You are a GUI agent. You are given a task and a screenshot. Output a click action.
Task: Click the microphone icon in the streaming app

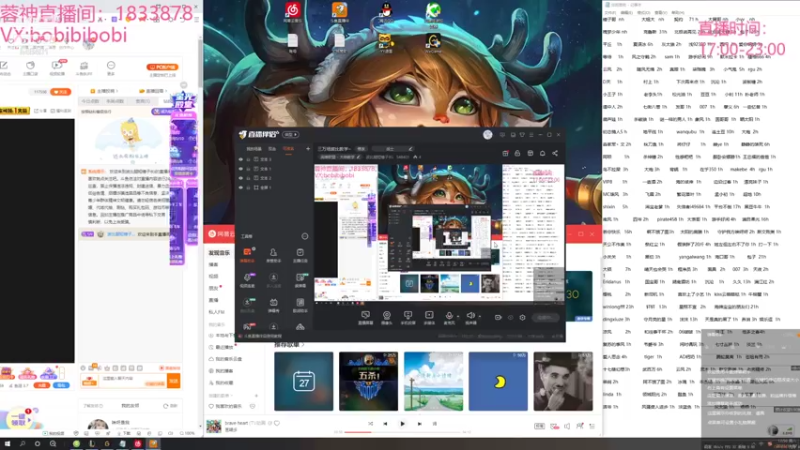click(x=449, y=316)
